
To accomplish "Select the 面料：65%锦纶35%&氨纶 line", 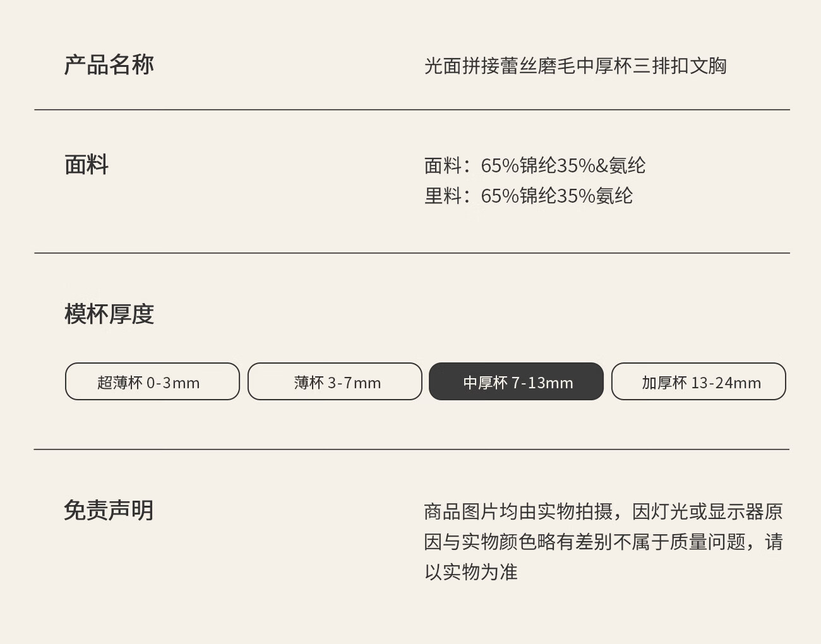I will [x=534, y=165].
